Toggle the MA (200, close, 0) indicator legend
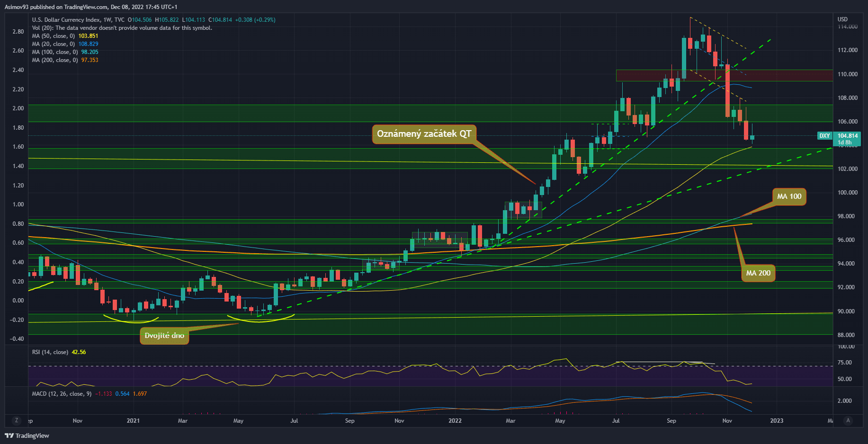The image size is (868, 444). tap(54, 60)
